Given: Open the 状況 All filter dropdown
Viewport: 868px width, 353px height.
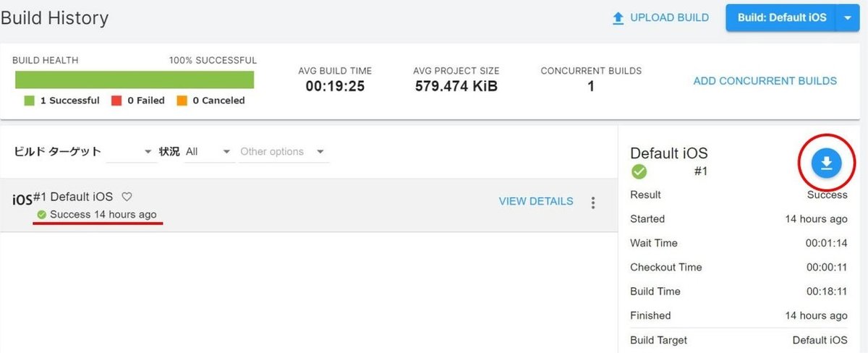Looking at the screenshot, I should pyautogui.click(x=209, y=152).
